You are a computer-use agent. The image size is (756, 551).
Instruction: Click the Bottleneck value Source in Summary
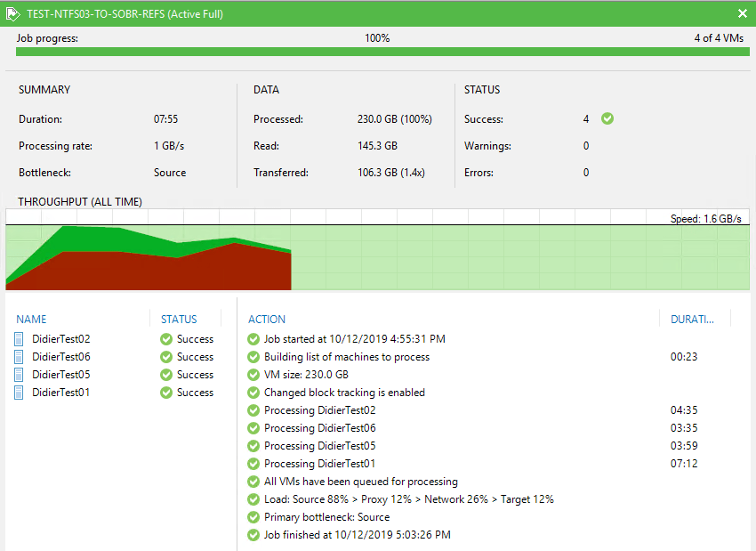click(x=170, y=173)
